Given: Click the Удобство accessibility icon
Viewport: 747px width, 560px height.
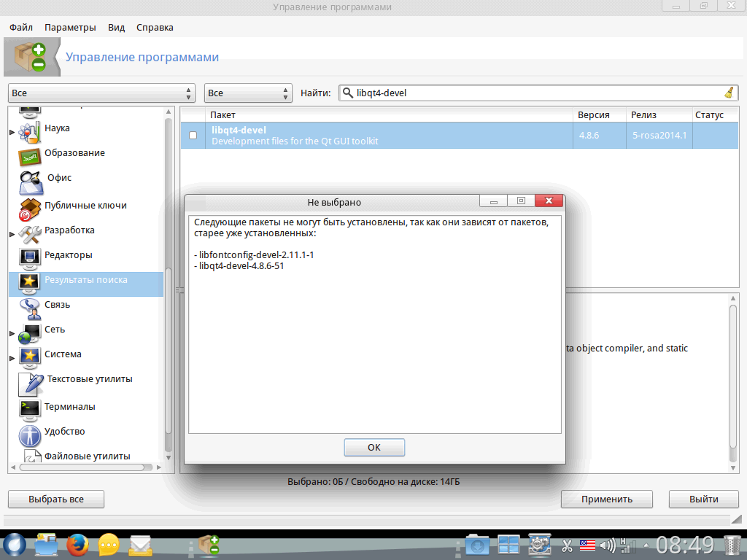Looking at the screenshot, I should (x=29, y=435).
